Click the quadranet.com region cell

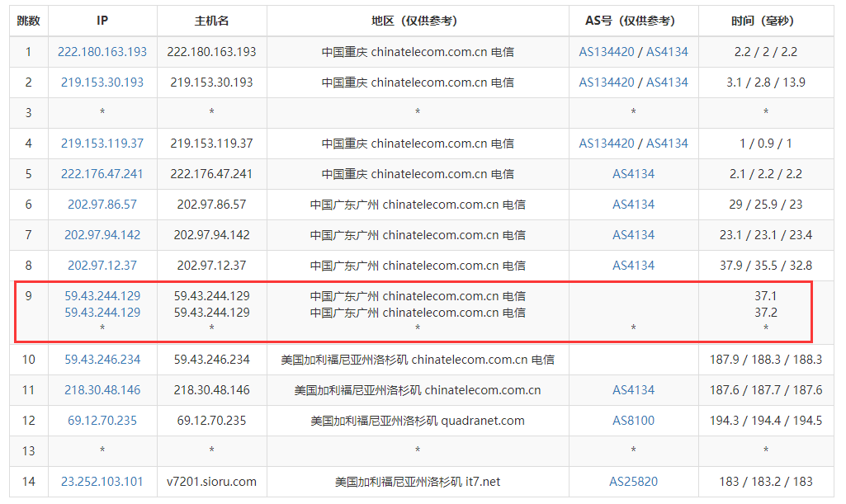pos(418,421)
